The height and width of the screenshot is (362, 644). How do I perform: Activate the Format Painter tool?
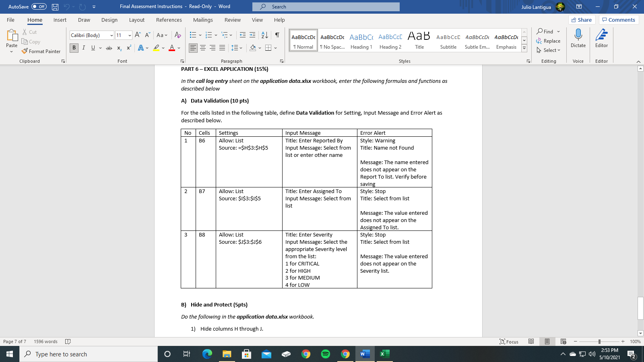41,51
